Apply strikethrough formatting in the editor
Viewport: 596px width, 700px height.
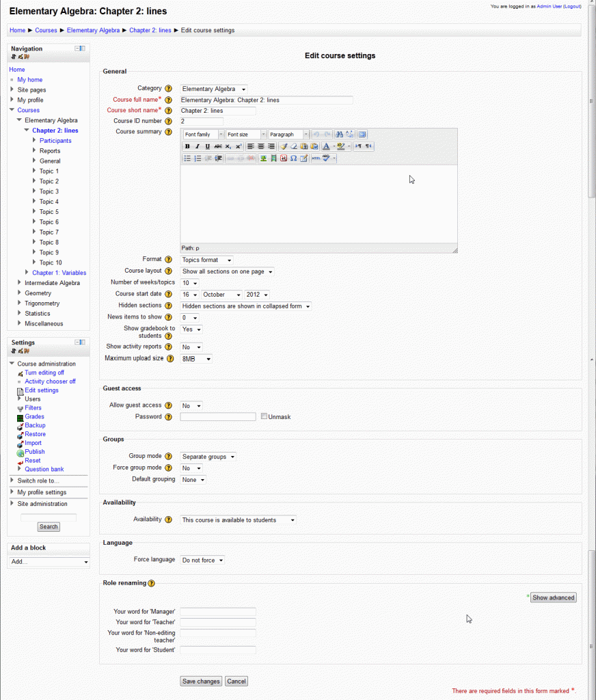tap(218, 146)
